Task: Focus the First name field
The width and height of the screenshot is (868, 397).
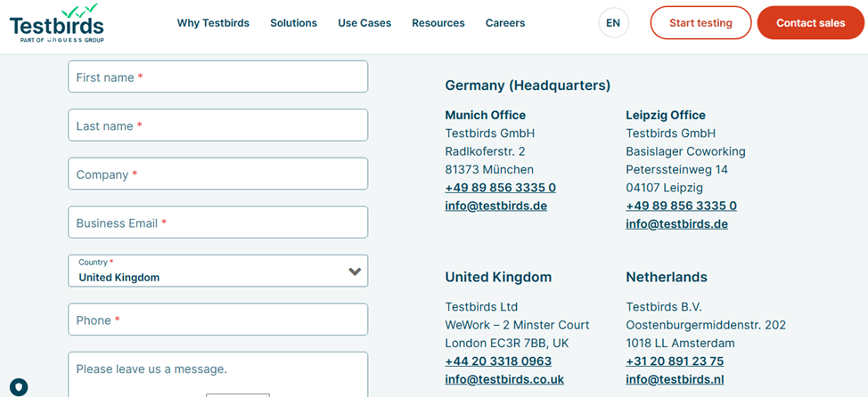Action: tap(218, 77)
